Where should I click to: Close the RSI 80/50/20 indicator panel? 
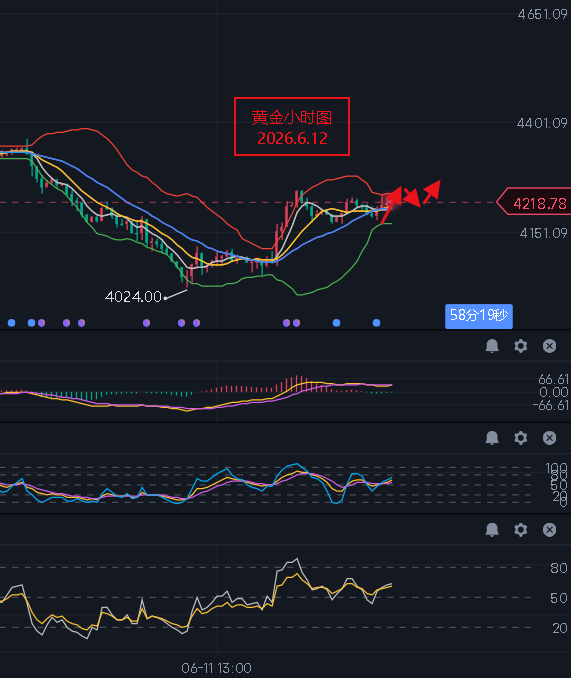pyautogui.click(x=549, y=530)
